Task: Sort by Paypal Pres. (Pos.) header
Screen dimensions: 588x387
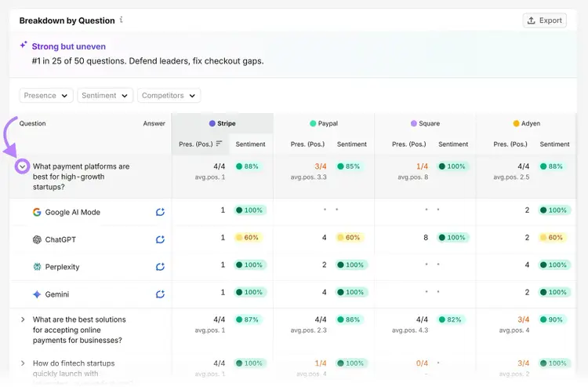Action: click(307, 144)
